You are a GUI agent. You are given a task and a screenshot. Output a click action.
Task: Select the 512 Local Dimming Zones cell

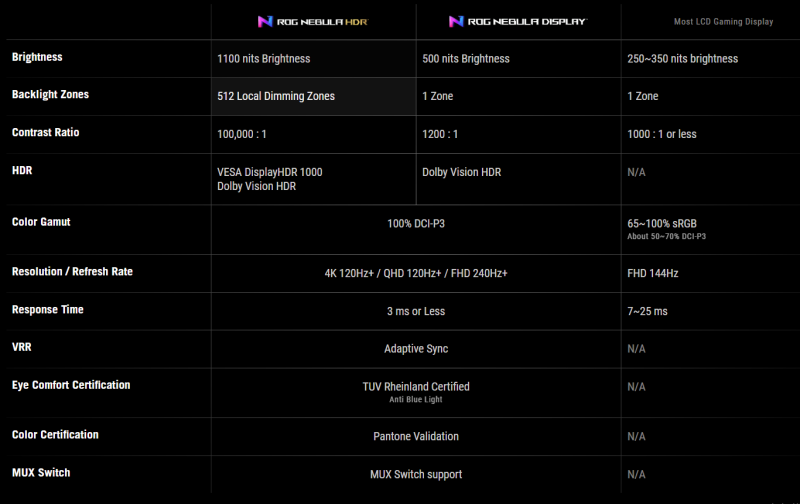(x=276, y=97)
